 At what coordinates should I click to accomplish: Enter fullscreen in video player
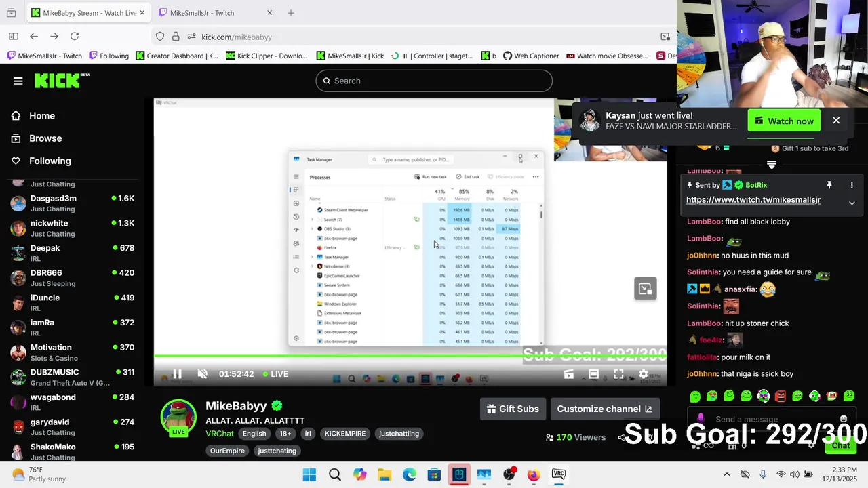pyautogui.click(x=618, y=374)
